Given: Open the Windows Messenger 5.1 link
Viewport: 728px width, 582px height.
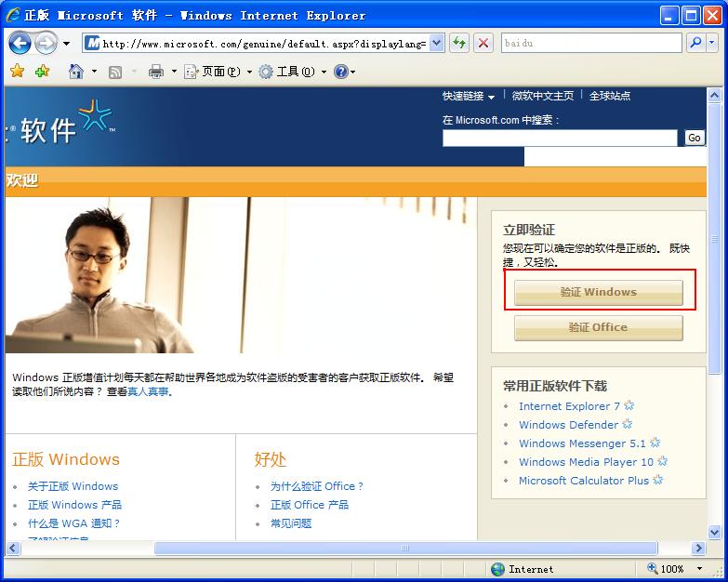Looking at the screenshot, I should click(582, 443).
